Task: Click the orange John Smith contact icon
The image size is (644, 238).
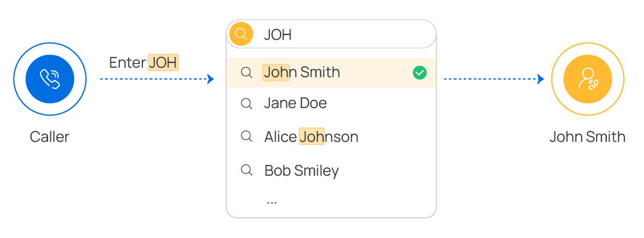Action: 587,79
